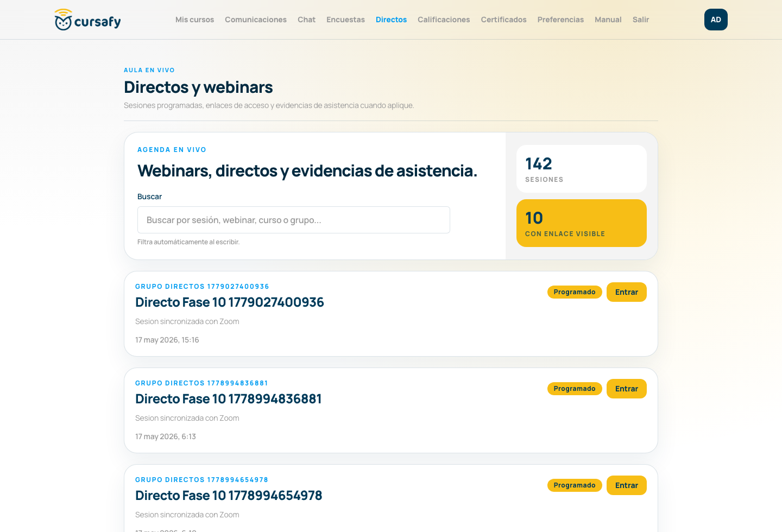The height and width of the screenshot is (532, 782).
Task: Open title Directo Fase 10 1779027400936
Action: (230, 302)
